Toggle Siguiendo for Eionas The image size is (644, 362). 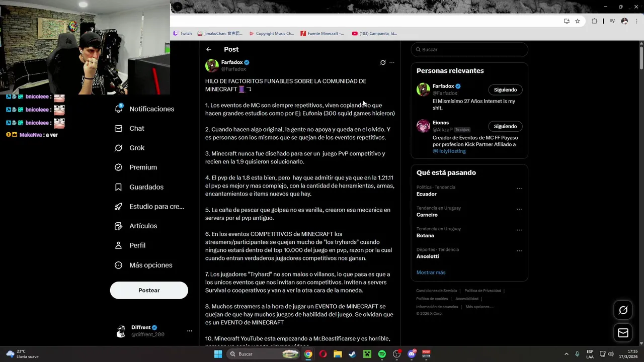click(505, 126)
